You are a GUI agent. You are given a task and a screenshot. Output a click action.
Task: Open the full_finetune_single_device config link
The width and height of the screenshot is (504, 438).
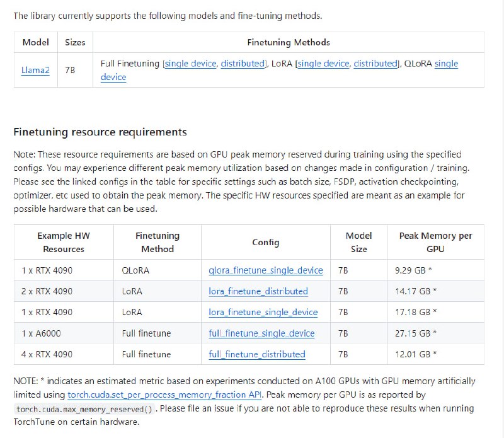coord(261,333)
